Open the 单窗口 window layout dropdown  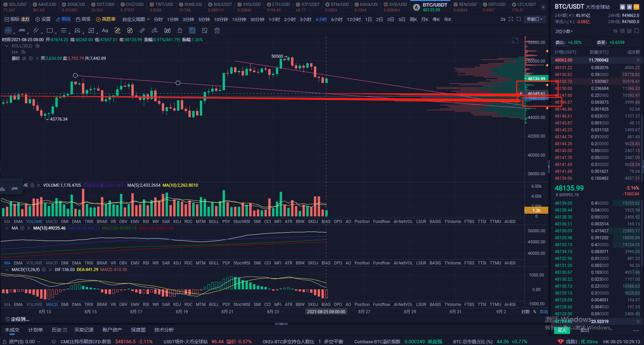[534, 19]
